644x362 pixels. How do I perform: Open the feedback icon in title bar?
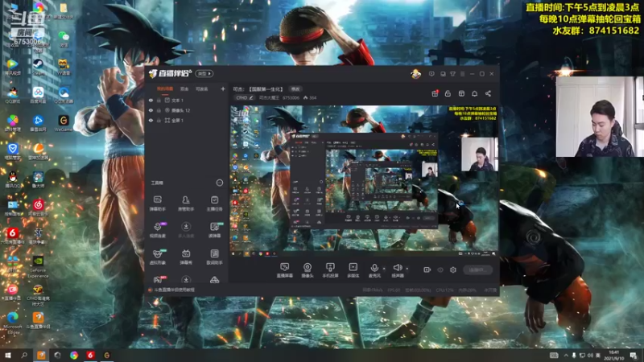tap(443, 74)
